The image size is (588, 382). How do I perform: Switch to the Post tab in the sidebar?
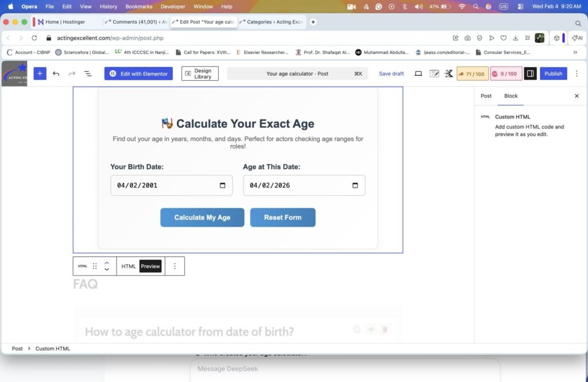pos(486,96)
